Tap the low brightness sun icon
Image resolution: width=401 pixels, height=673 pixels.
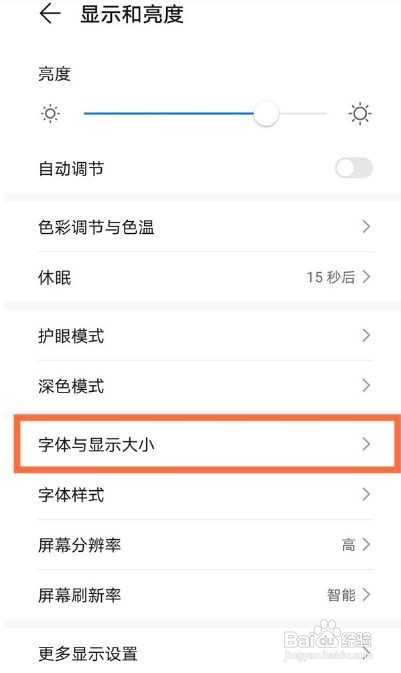tap(50, 114)
